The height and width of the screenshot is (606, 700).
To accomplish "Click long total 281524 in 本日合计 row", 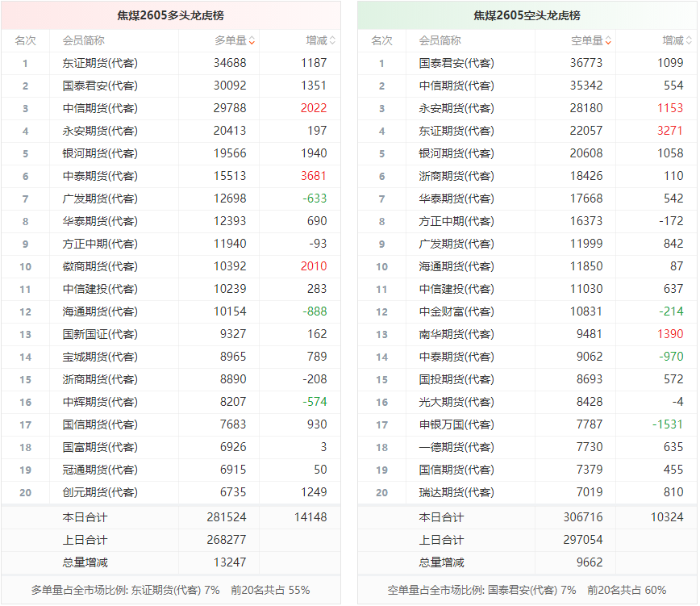I will 227,517.
